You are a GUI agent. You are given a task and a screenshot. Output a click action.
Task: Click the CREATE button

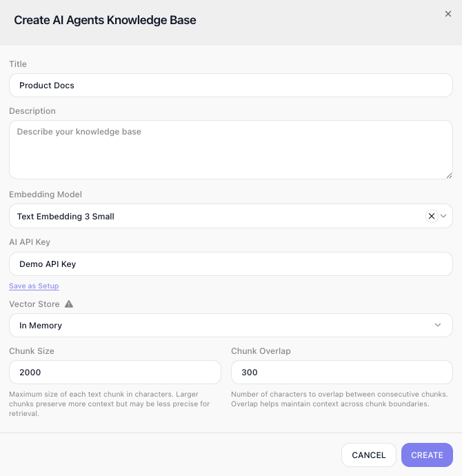click(427, 455)
